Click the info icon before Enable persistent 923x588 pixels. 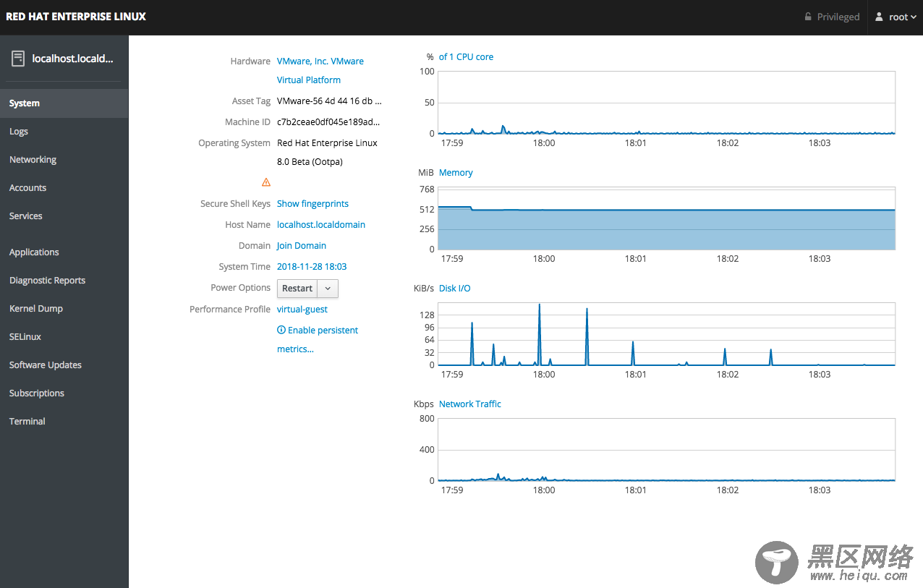(x=281, y=330)
